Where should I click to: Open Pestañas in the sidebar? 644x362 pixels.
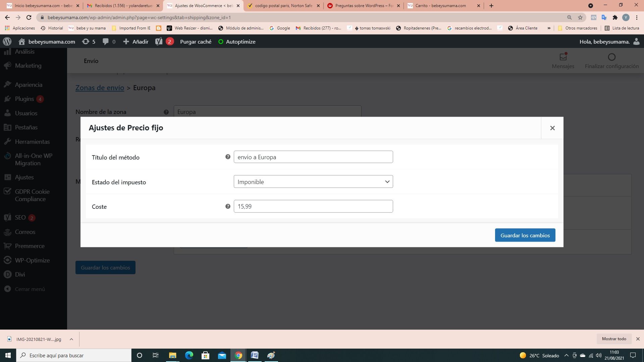click(x=26, y=127)
